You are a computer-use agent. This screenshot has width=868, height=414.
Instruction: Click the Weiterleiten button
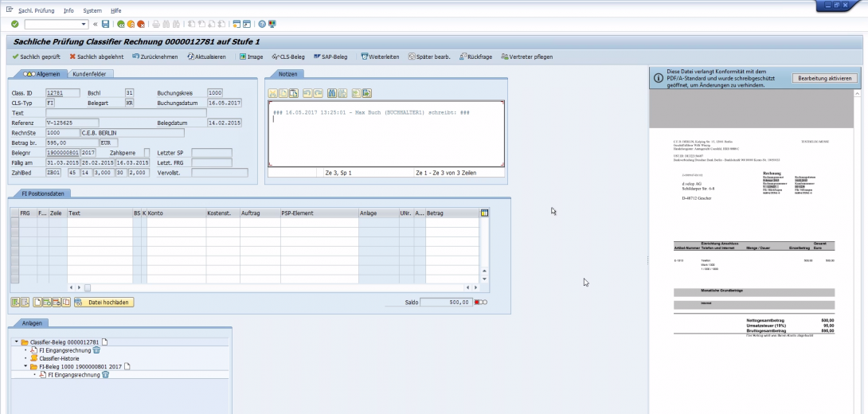click(381, 57)
